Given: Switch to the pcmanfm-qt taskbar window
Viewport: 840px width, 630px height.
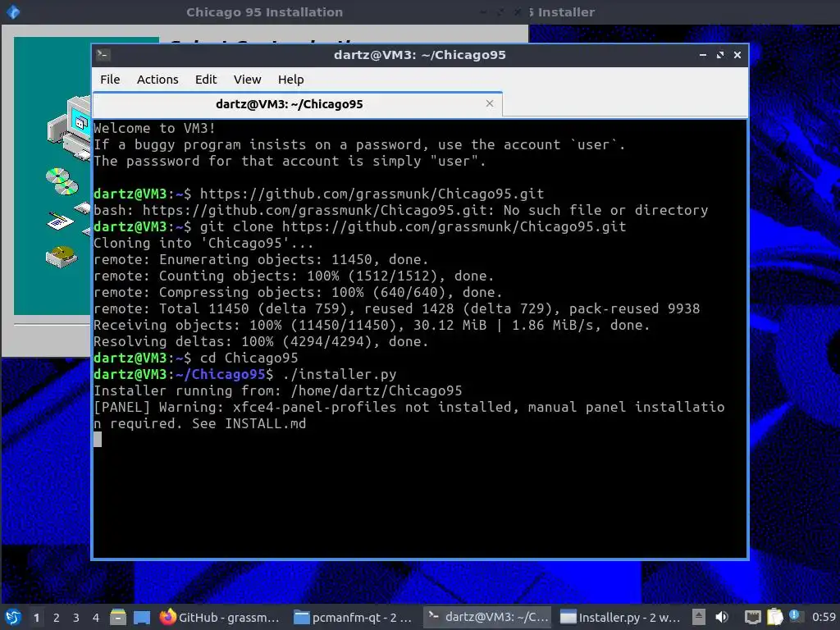Looking at the screenshot, I should (354, 617).
